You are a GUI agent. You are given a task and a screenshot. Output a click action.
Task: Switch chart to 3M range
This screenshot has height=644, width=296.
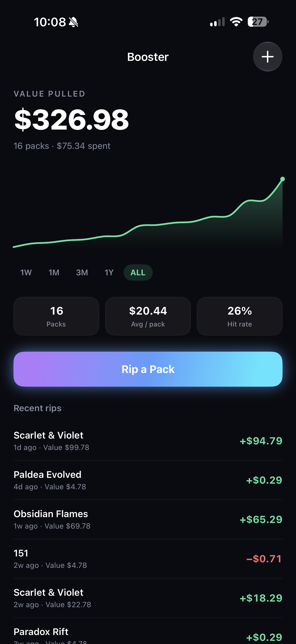pos(82,273)
